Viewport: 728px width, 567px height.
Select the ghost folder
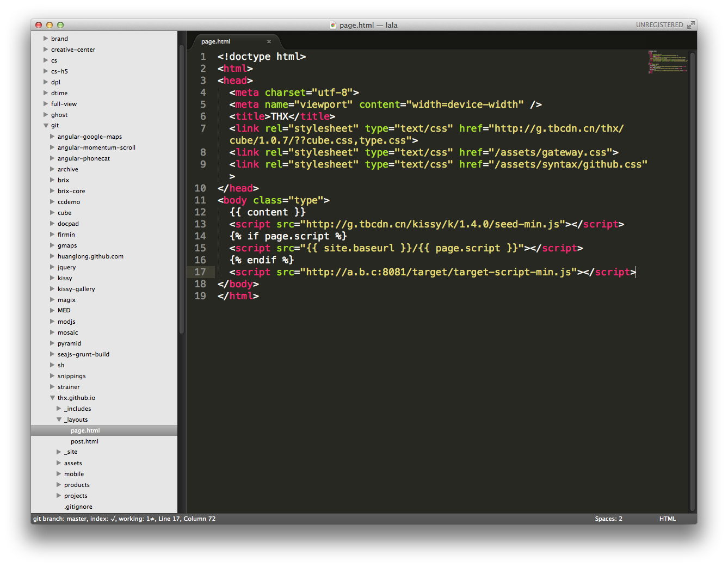(x=59, y=115)
